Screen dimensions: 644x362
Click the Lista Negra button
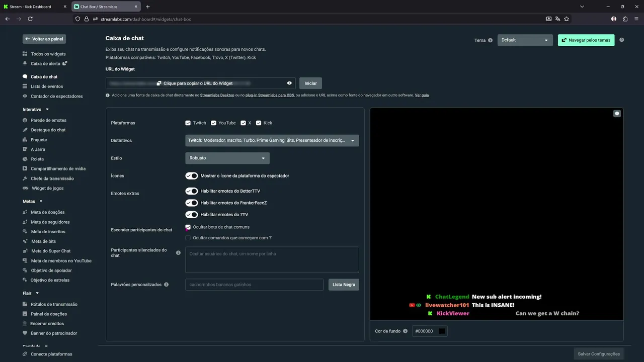344,285
